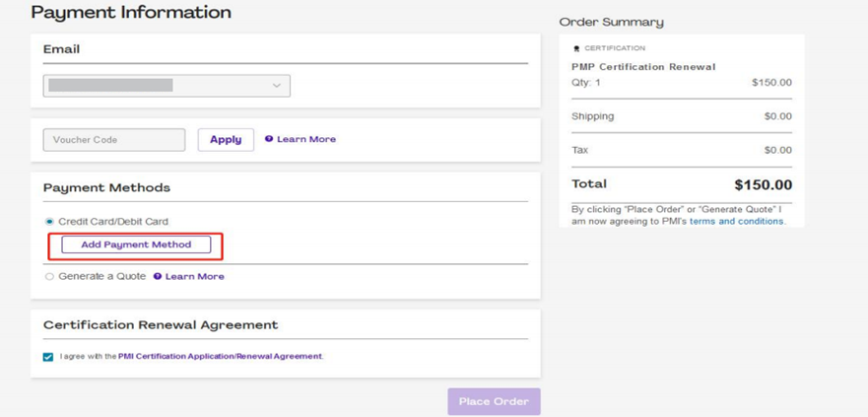Click the Payment Information page heading

pos(131,13)
